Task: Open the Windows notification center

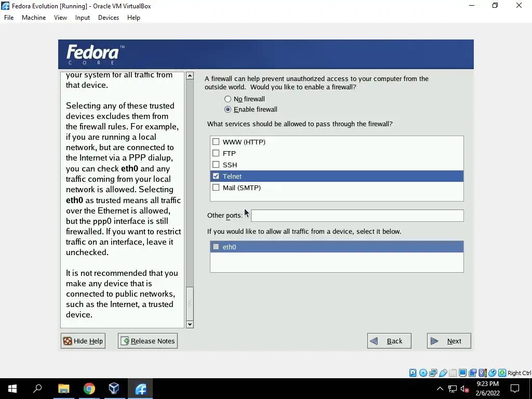Action: (x=515, y=389)
